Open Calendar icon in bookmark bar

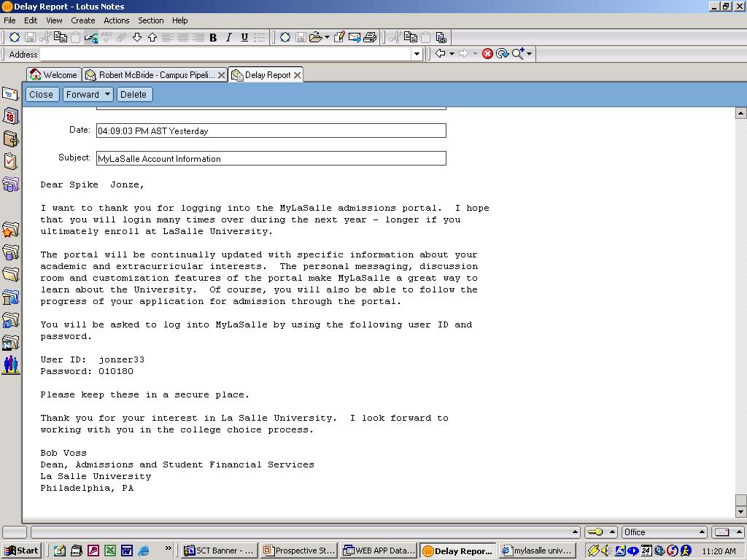(x=10, y=116)
